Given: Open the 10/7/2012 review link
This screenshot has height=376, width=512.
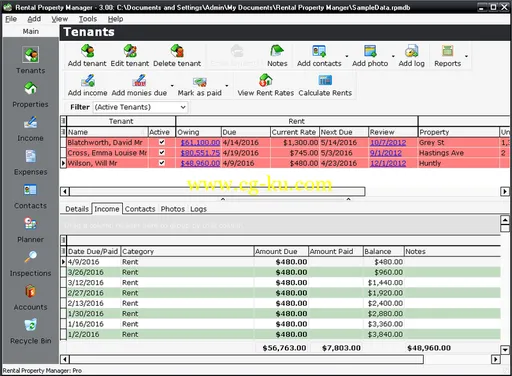Looking at the screenshot, I should click(388, 143).
